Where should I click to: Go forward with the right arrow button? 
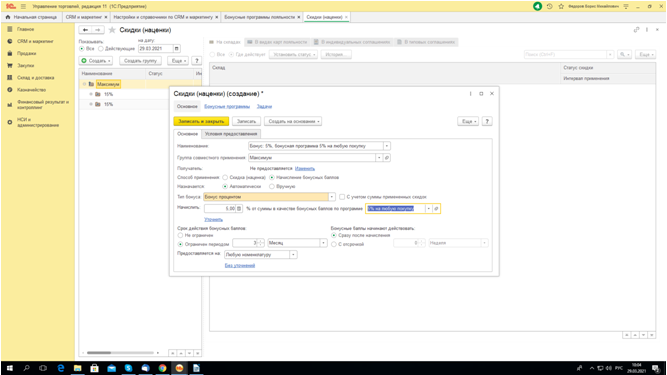tap(98, 30)
